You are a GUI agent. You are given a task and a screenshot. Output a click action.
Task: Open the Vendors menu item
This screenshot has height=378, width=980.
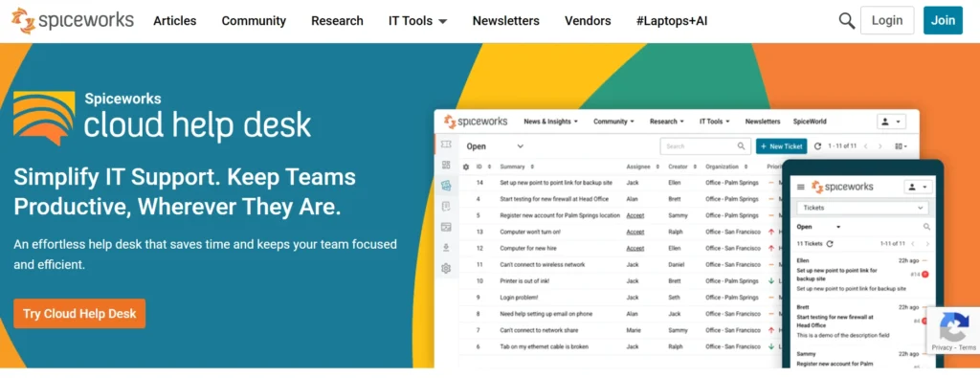(588, 21)
